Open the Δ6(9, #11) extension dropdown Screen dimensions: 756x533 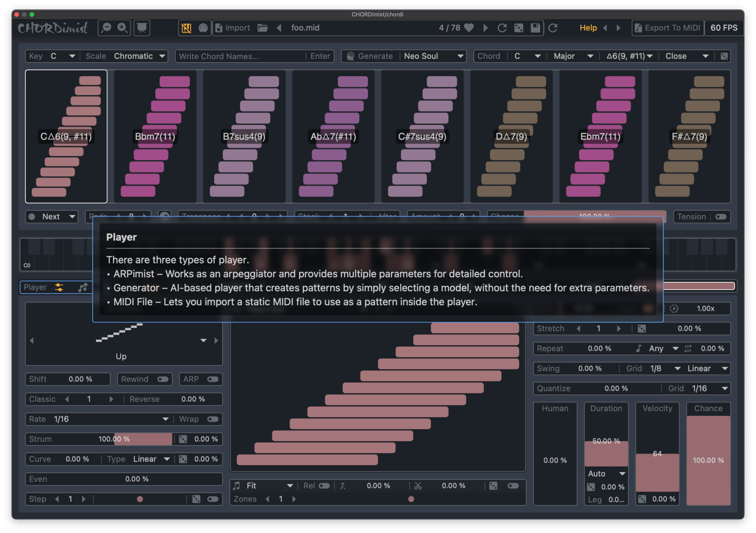(x=629, y=56)
